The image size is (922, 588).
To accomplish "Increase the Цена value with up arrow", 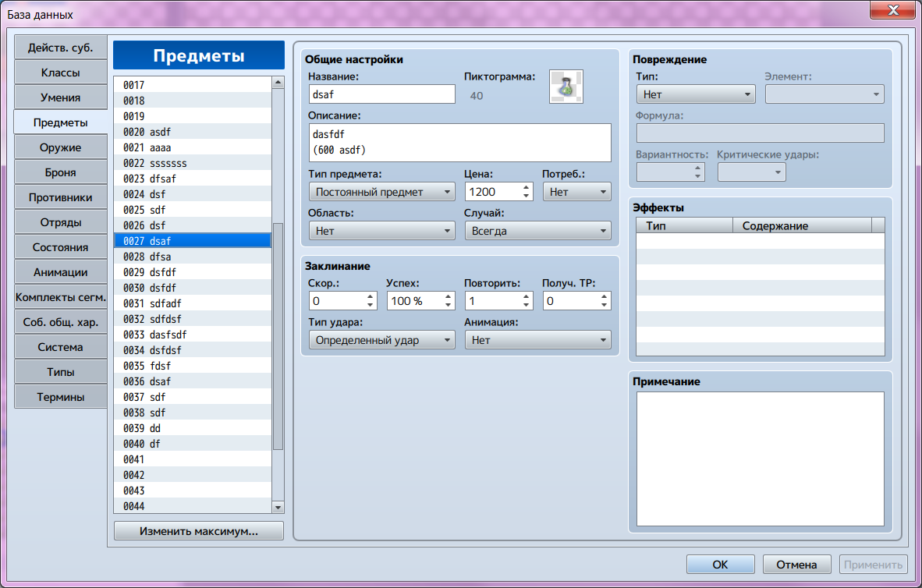I will click(527, 187).
